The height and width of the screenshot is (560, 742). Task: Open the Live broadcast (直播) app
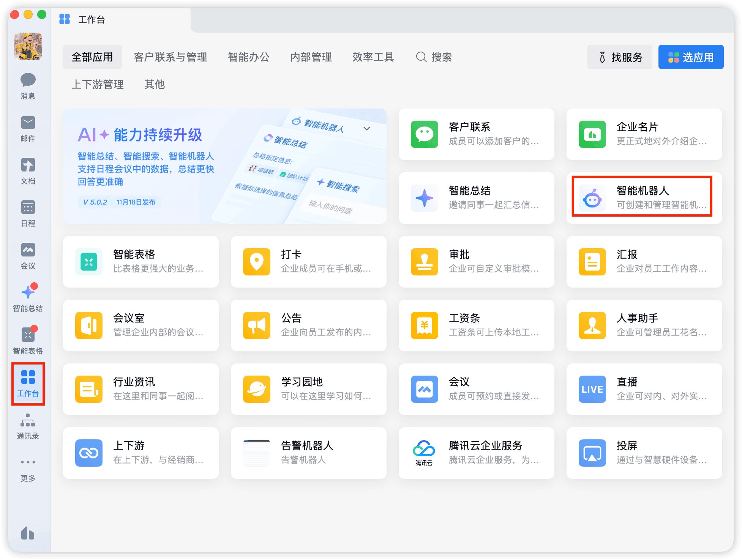point(644,389)
